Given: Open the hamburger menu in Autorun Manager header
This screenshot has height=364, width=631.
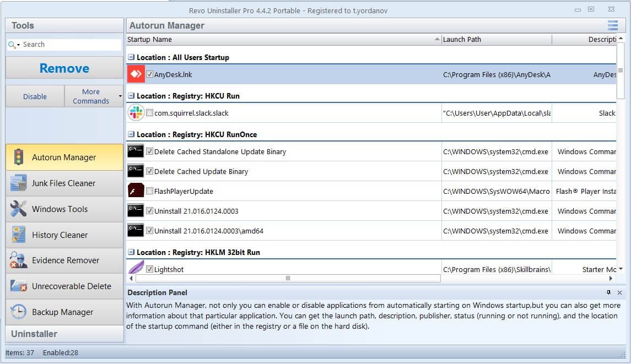Looking at the screenshot, I should [612, 25].
